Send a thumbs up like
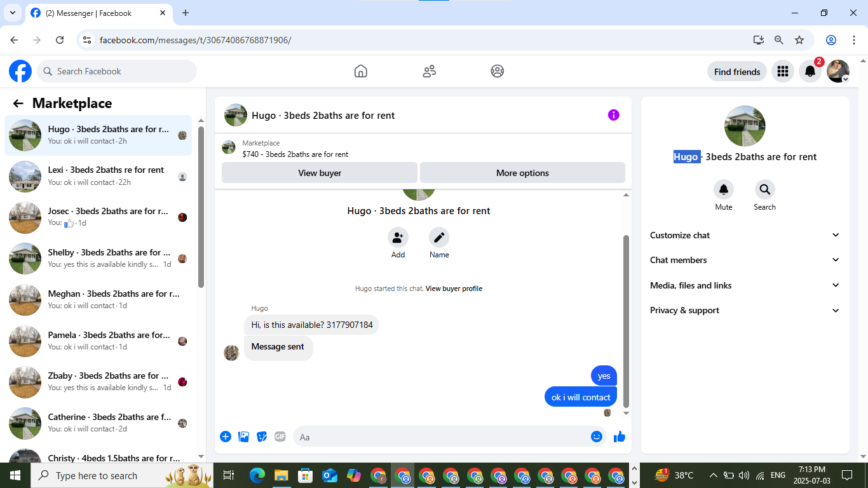Screen dimensions: 868x488 coord(620,437)
